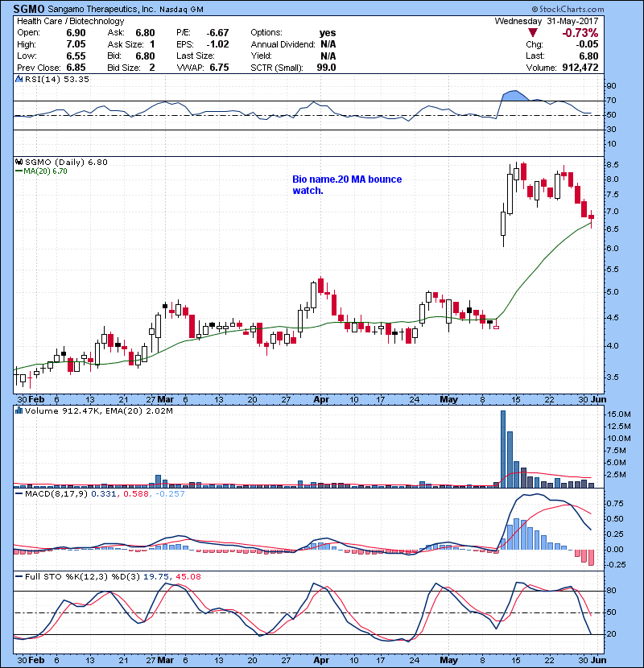Click the Health Care / Biotechnology sector label
This screenshot has width=644, height=668.
point(70,21)
